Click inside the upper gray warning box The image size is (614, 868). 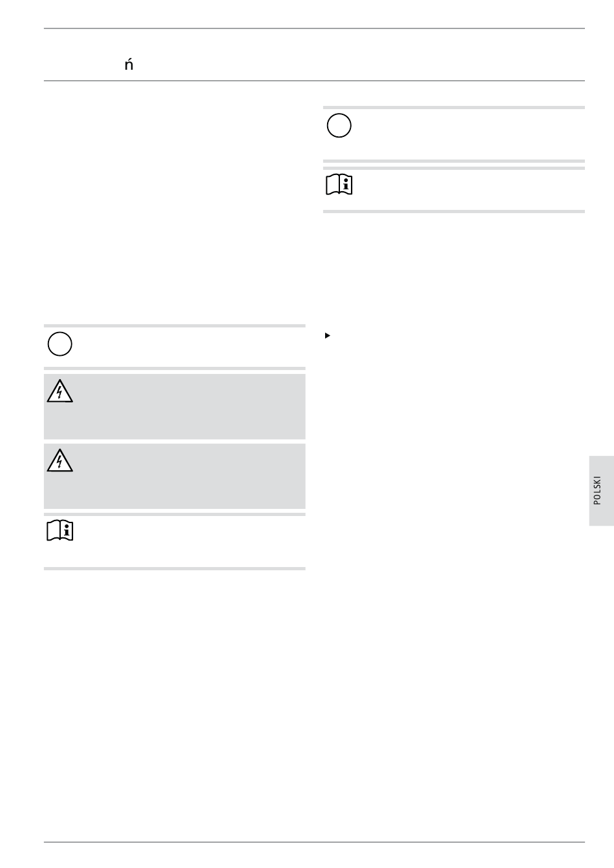[x=187, y=407]
